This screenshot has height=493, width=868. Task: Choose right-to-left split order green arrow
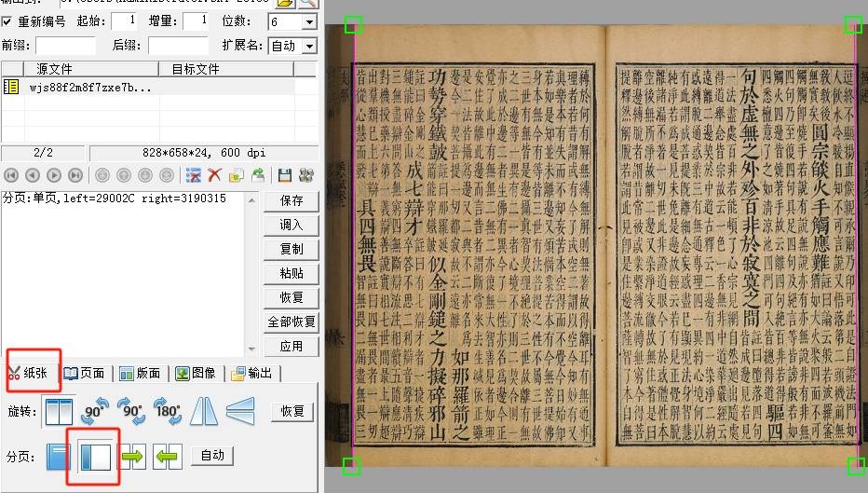tap(168, 456)
